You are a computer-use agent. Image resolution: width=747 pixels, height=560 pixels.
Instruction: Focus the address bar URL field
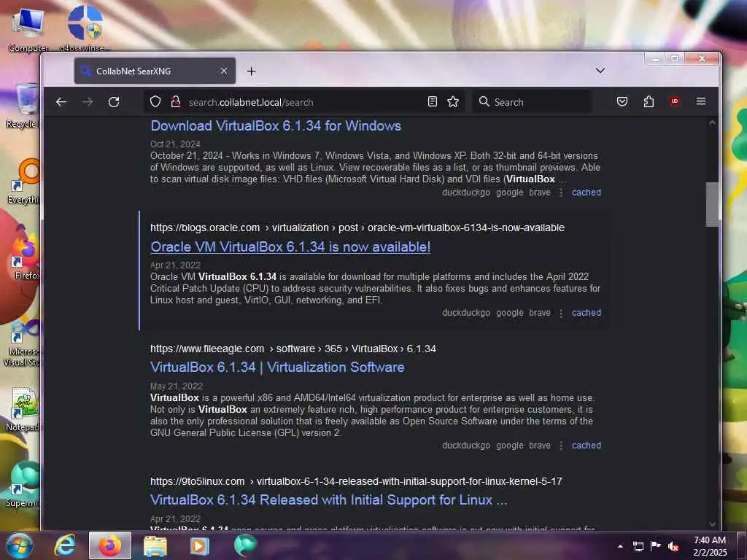click(x=305, y=102)
